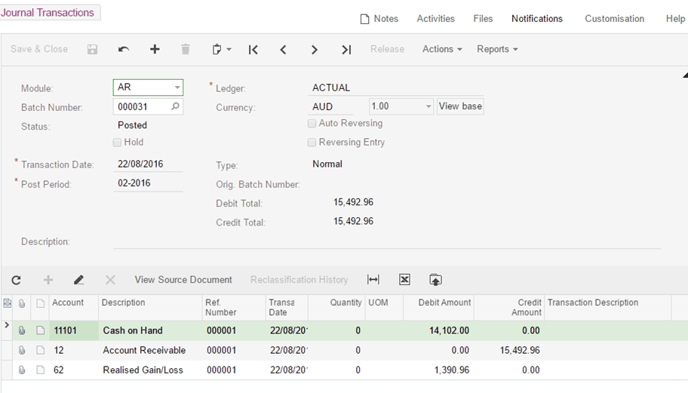Click the attachment icon on the Cash on Hand row
Image resolution: width=688 pixels, height=393 pixels.
pyautogui.click(x=22, y=330)
